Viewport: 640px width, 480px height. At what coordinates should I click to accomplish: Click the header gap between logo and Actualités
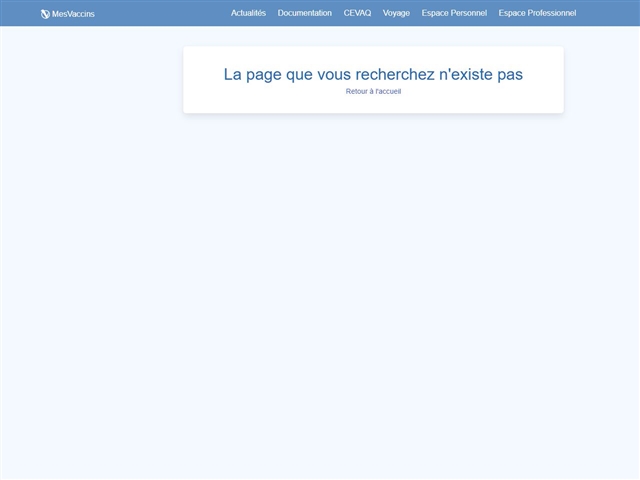pyautogui.click(x=160, y=13)
